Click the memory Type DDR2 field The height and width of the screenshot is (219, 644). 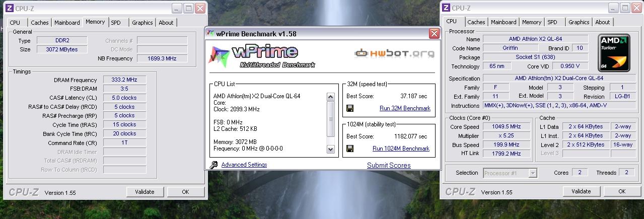pyautogui.click(x=61, y=40)
